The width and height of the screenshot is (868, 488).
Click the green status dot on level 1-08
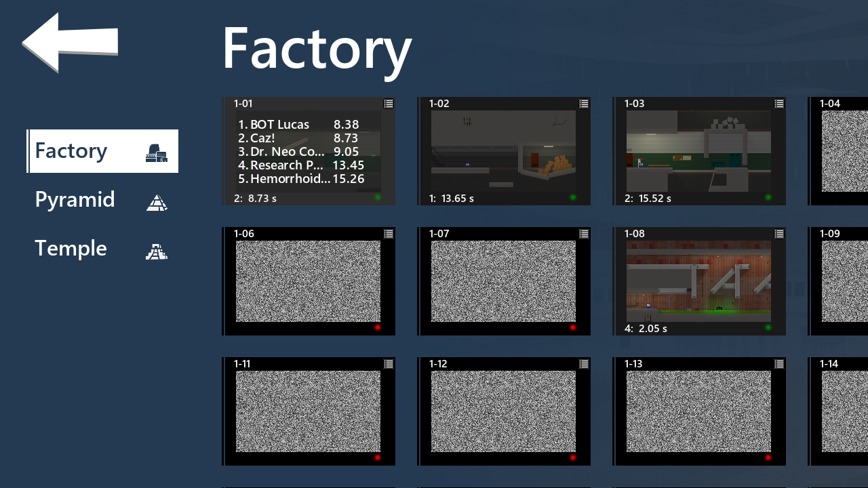click(x=768, y=327)
